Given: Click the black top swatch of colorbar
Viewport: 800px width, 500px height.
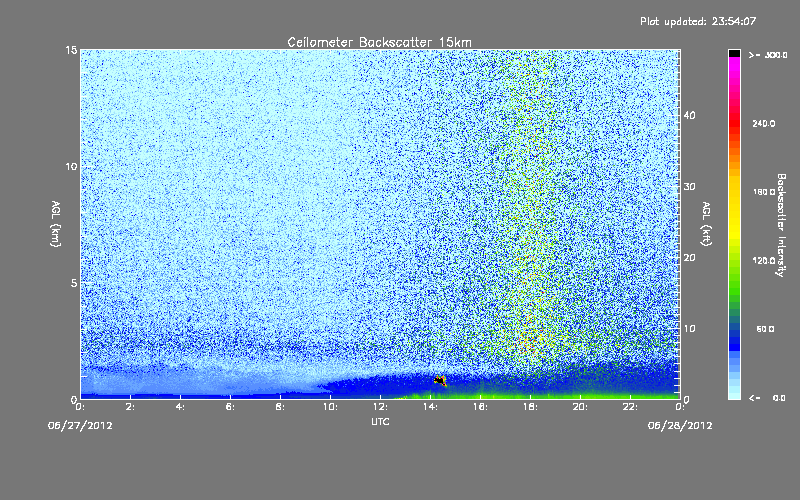Looking at the screenshot, I should (734, 53).
